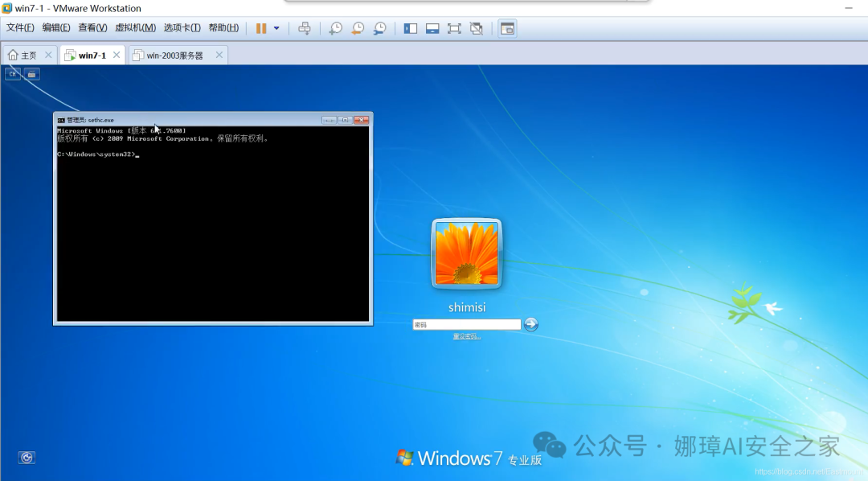The height and width of the screenshot is (481, 868).
Task: Open the 虚拟机(M) menu
Action: [135, 27]
